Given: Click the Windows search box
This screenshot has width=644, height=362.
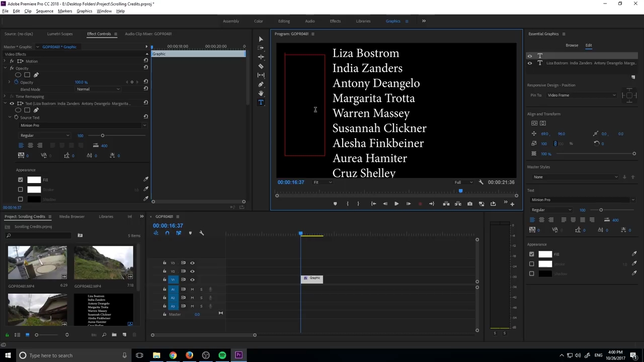Looking at the screenshot, I should 73,355.
